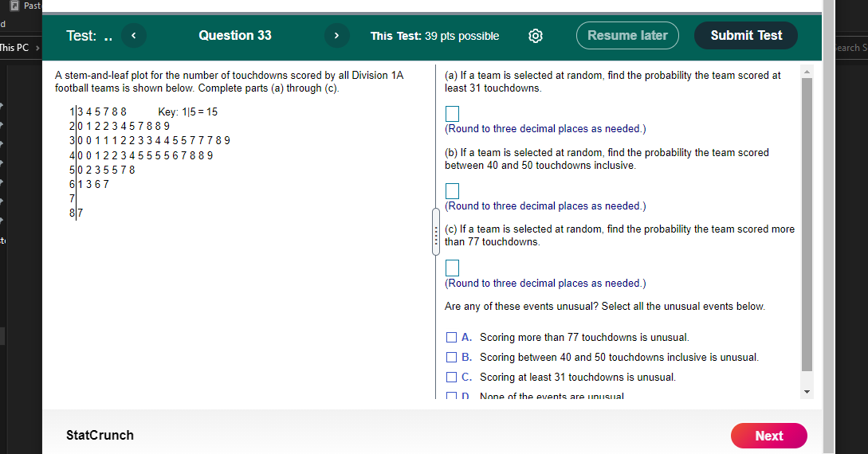The image size is (868, 454).
Task: Click the scroll up arrow in the answer pane
Action: tap(807, 72)
